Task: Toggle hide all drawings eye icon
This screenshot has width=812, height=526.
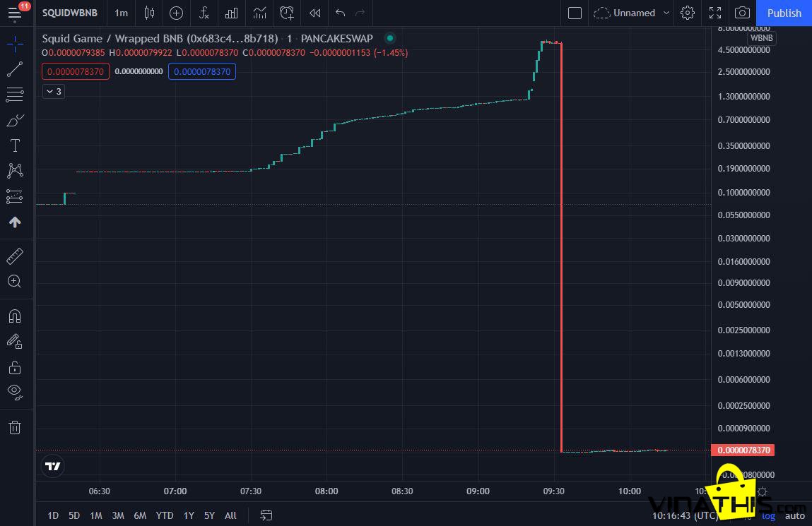Action: (15, 392)
